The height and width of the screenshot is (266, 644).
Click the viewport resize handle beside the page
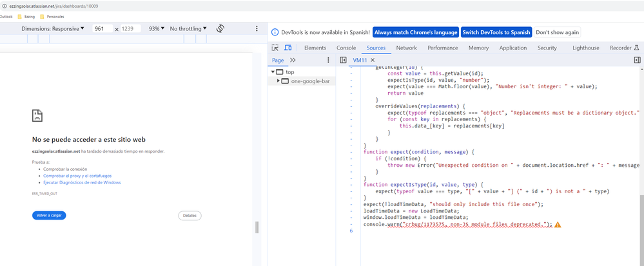click(x=257, y=227)
